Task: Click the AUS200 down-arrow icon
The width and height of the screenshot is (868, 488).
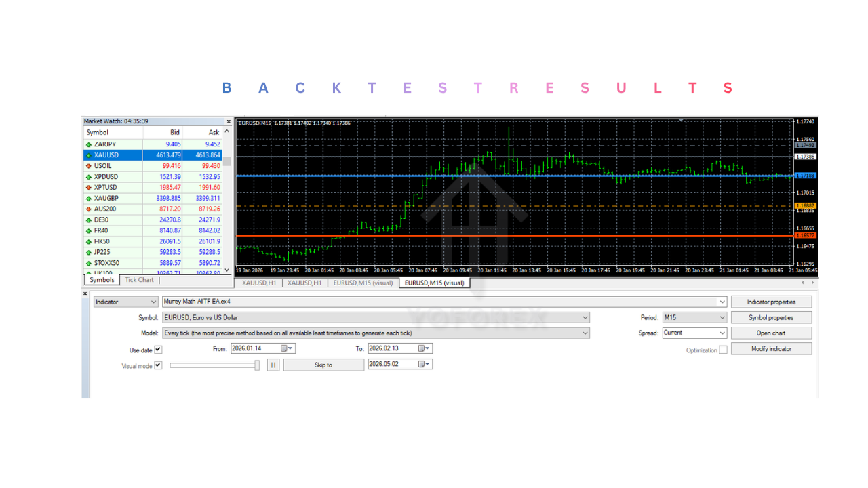Action: point(88,209)
